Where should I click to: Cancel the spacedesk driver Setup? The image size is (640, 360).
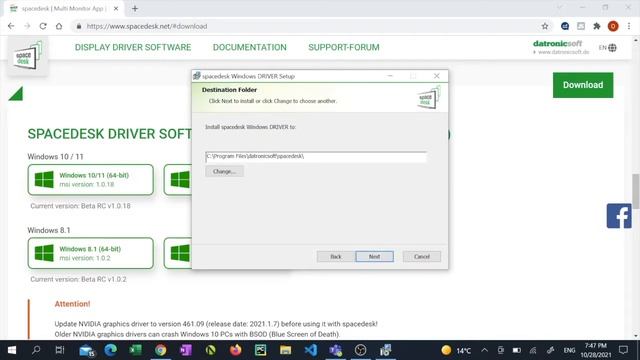(x=422, y=256)
